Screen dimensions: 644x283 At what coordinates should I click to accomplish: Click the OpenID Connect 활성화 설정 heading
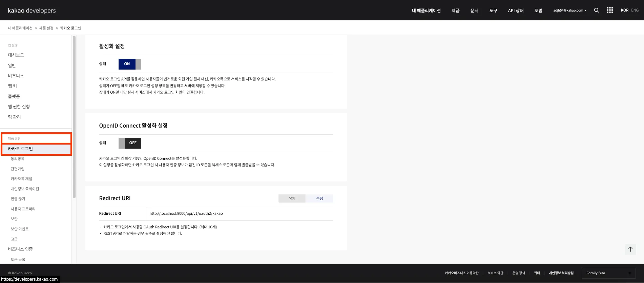tap(133, 126)
